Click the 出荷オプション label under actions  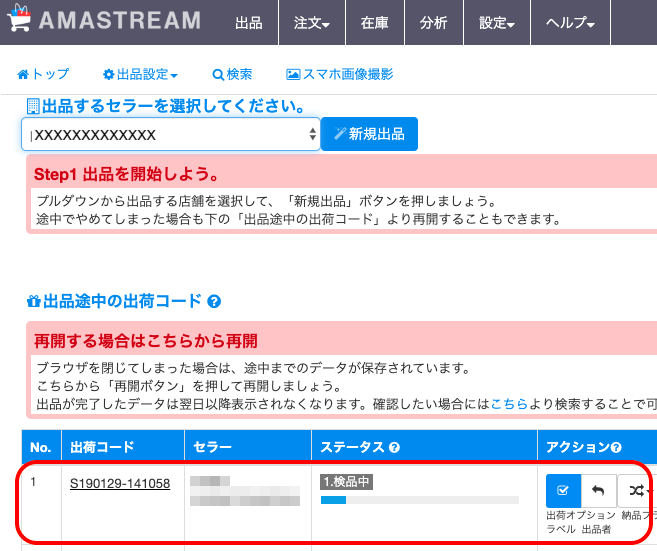581,515
